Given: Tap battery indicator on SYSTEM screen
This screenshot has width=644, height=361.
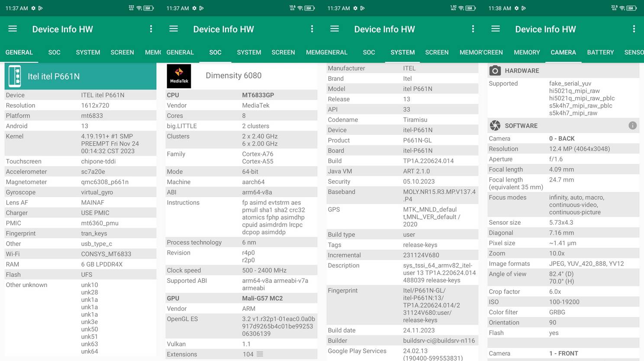Looking at the screenshot, I should [470, 8].
